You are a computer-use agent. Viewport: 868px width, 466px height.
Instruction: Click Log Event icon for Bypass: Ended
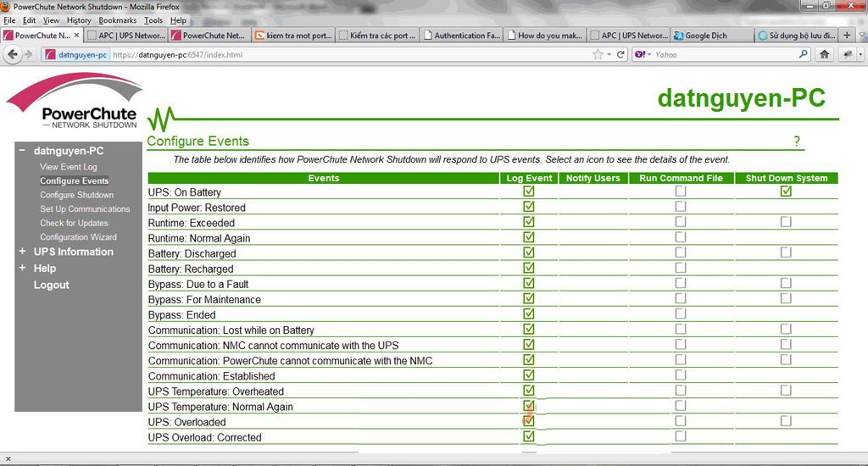(529, 313)
